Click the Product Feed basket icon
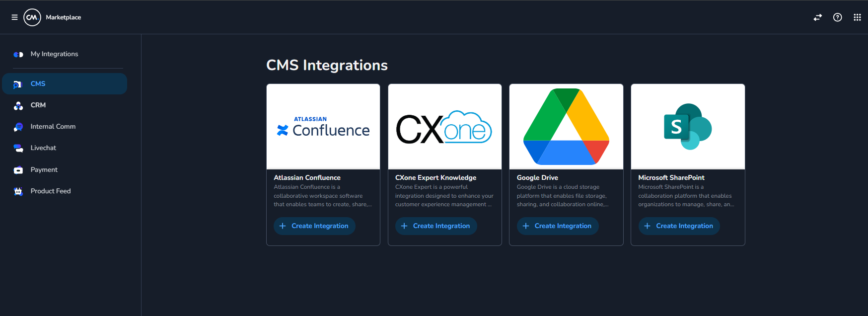 [x=18, y=191]
